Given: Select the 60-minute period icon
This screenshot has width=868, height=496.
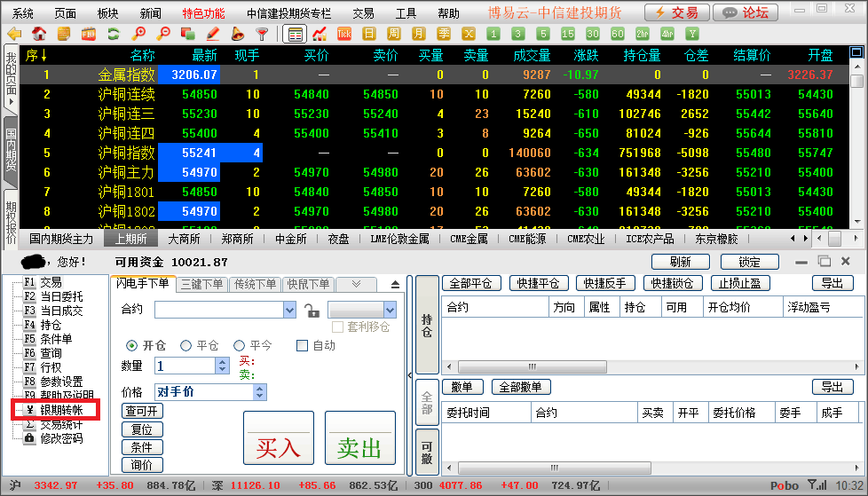Looking at the screenshot, I should coord(618,34).
